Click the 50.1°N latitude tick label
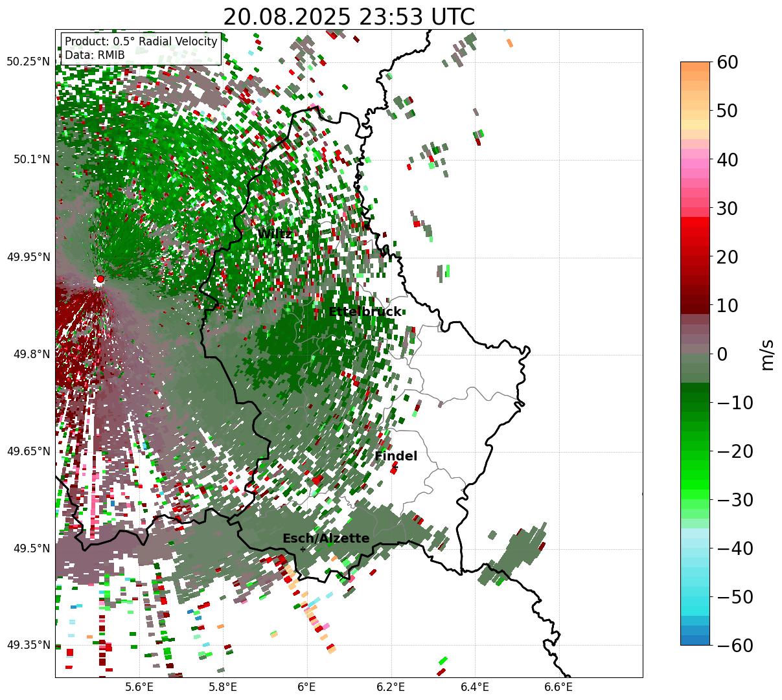This screenshot has width=782, height=700. 31,159
